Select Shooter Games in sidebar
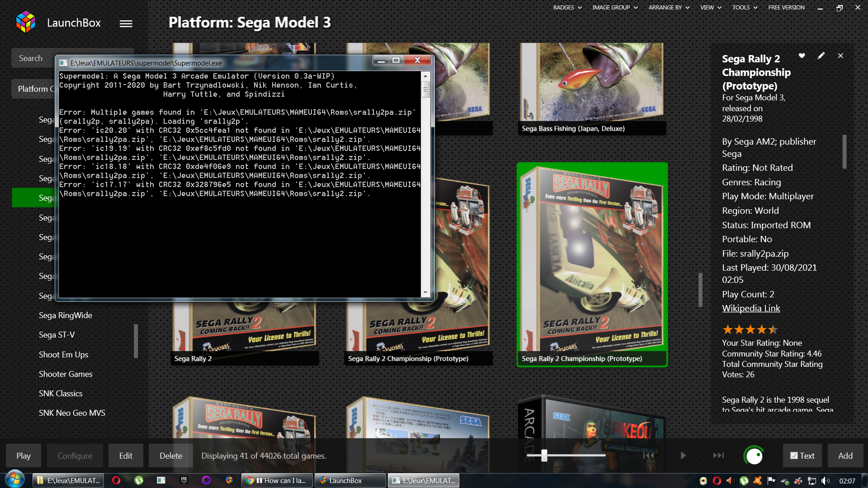The image size is (868, 488). click(x=66, y=374)
